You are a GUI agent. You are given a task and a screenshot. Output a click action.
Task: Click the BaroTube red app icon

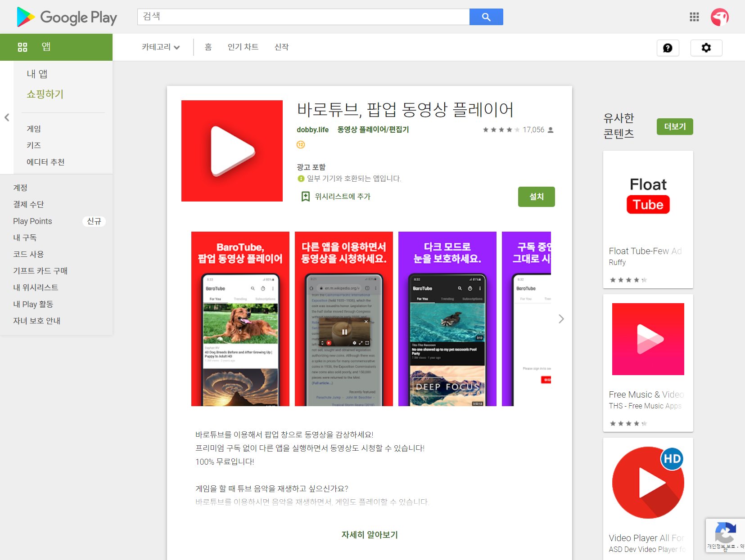click(x=232, y=151)
